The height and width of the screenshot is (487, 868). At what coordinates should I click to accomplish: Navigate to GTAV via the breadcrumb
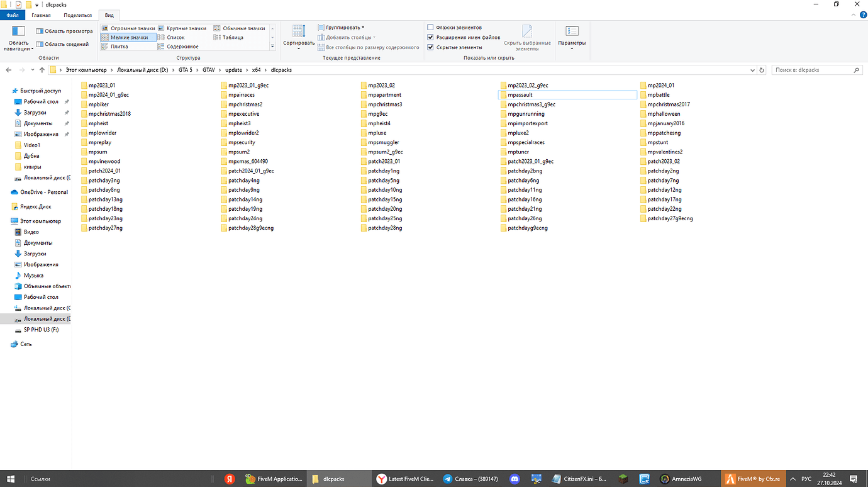click(x=208, y=70)
